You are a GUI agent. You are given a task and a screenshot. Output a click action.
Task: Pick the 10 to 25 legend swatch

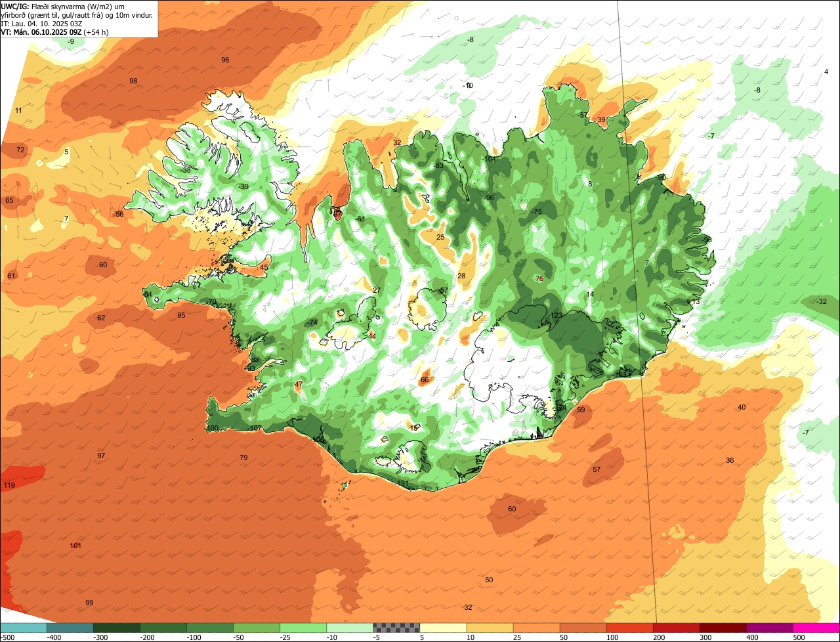click(x=490, y=628)
